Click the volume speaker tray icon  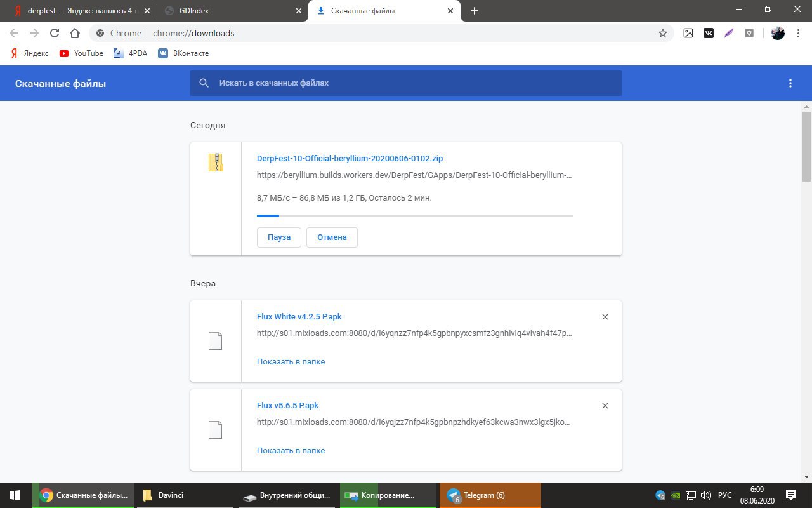[706, 495]
